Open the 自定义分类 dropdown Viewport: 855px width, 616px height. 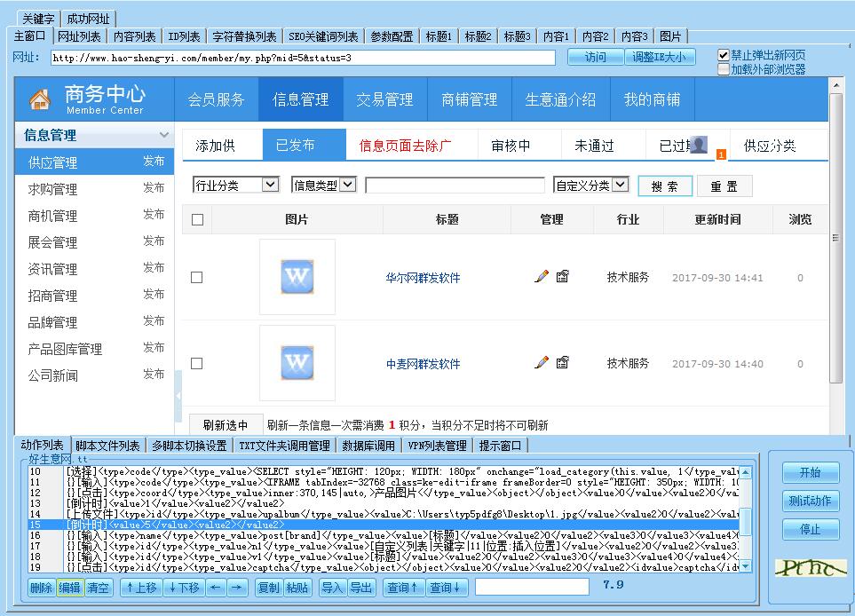click(x=591, y=186)
